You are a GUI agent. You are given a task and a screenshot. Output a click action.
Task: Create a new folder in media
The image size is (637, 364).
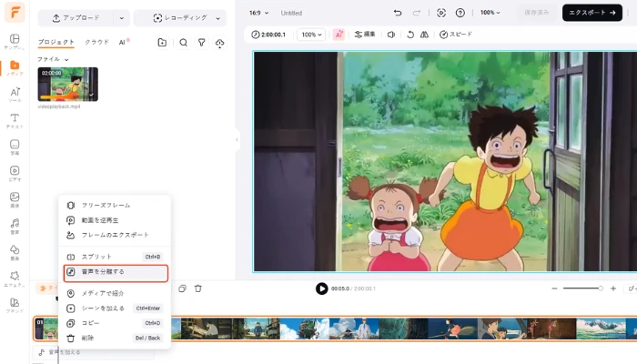[x=162, y=43]
